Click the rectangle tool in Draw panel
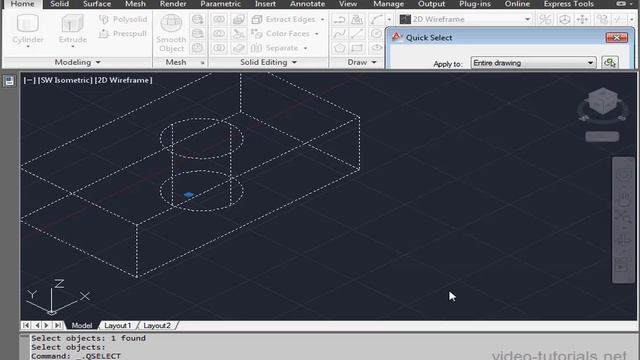 tap(357, 48)
